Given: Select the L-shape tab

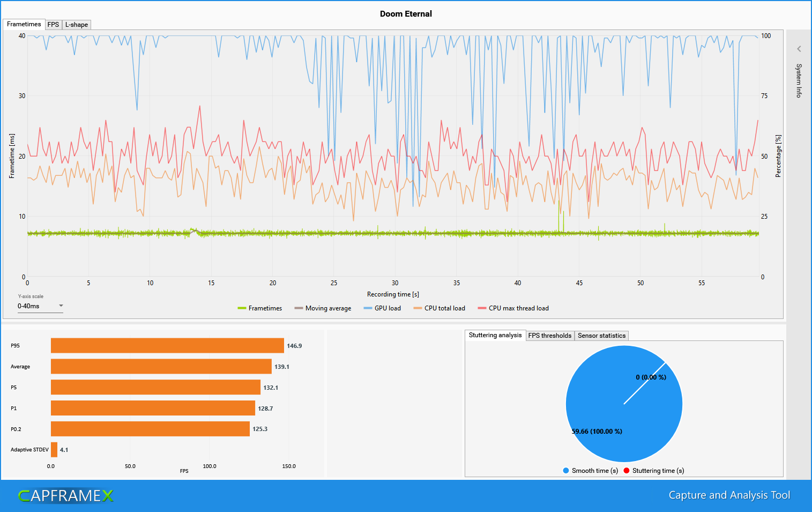Looking at the screenshot, I should point(77,25).
